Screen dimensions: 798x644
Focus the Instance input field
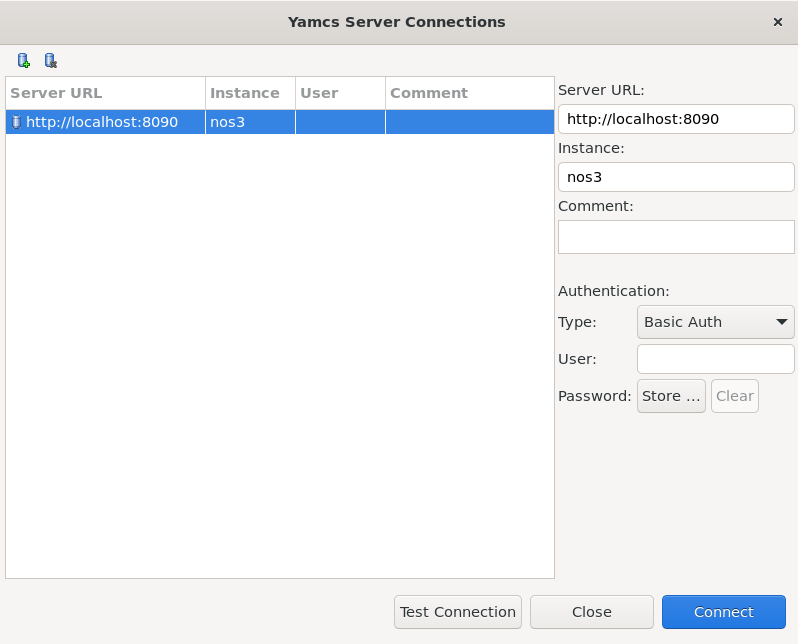[x=676, y=177]
